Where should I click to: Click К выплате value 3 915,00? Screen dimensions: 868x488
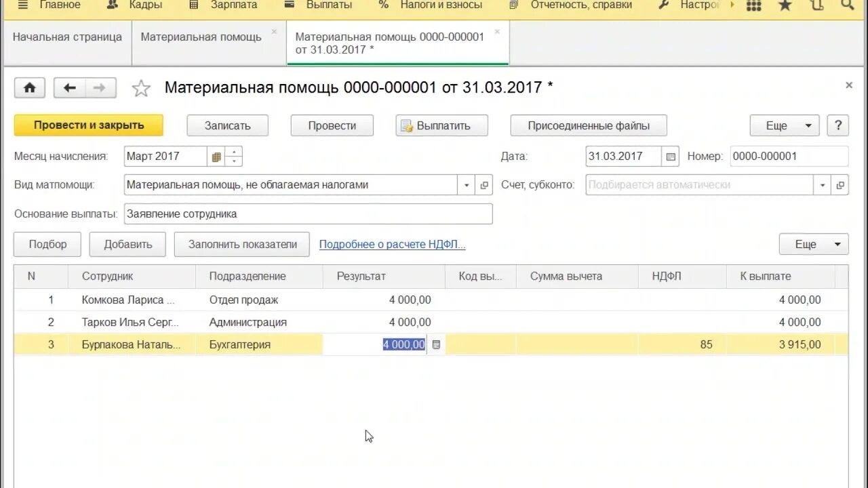(781, 345)
